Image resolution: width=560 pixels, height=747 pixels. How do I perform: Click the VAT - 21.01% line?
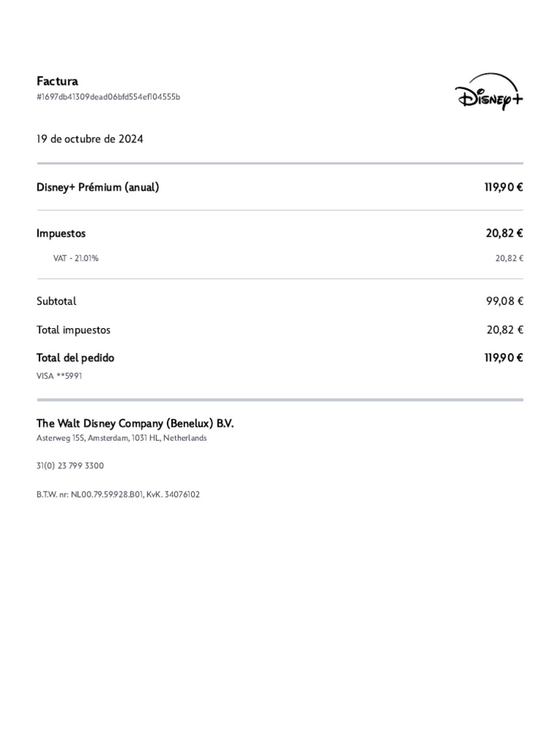pos(76,258)
